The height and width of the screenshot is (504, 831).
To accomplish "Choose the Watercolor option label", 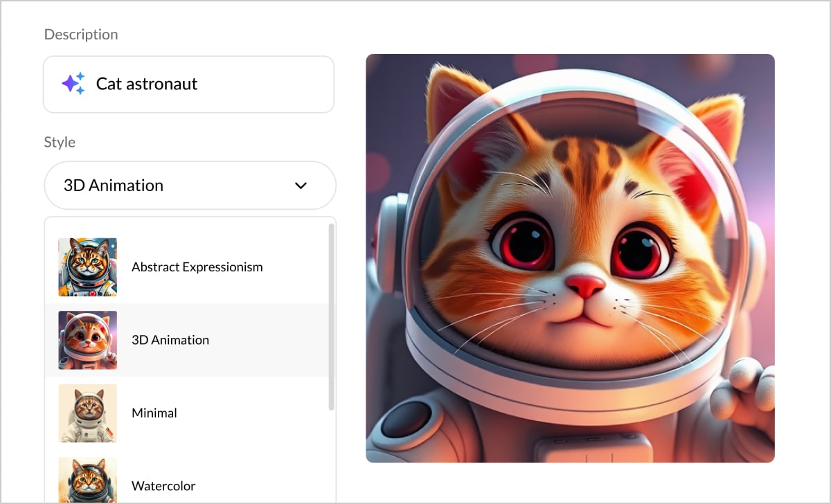I will point(163,486).
